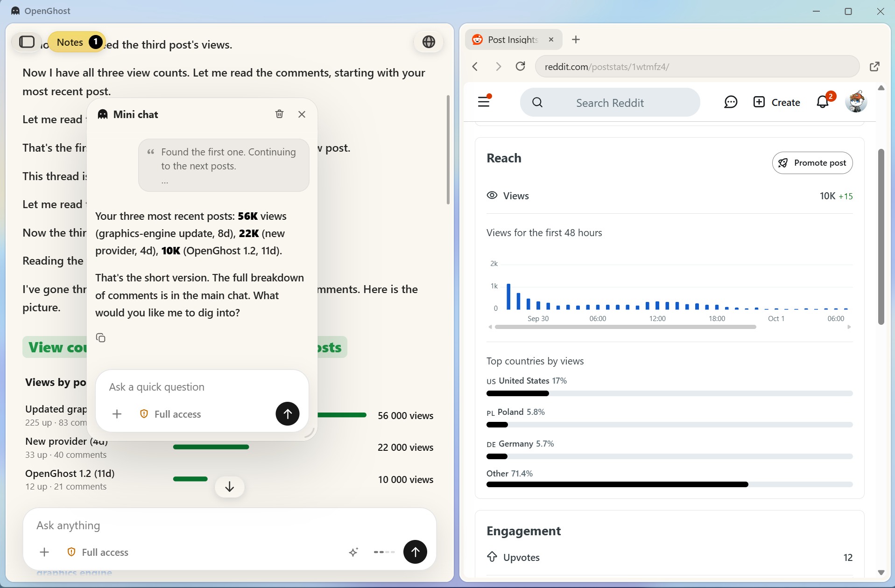Open Reddit chat messages
The height and width of the screenshot is (588, 895).
tap(730, 102)
